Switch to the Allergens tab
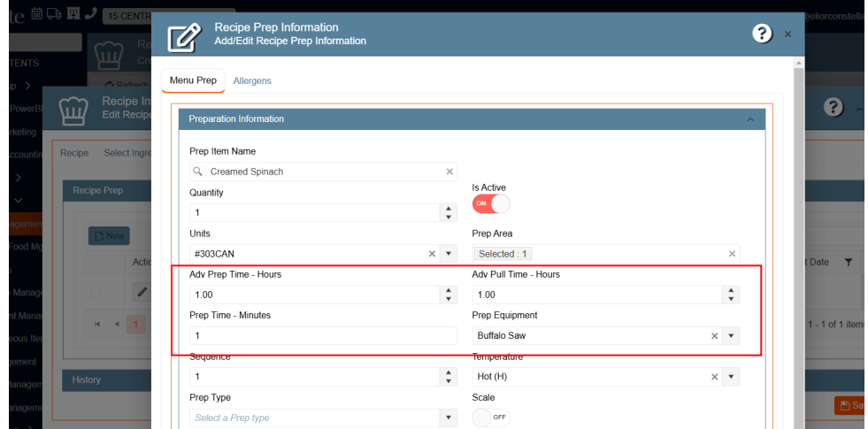868x429 pixels. tap(252, 80)
